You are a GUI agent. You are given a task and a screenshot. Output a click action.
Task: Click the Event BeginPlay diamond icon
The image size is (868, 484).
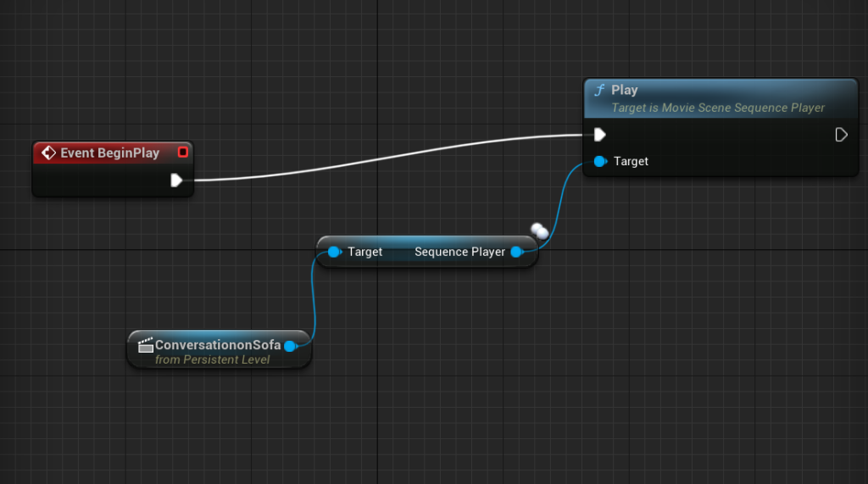(48, 153)
